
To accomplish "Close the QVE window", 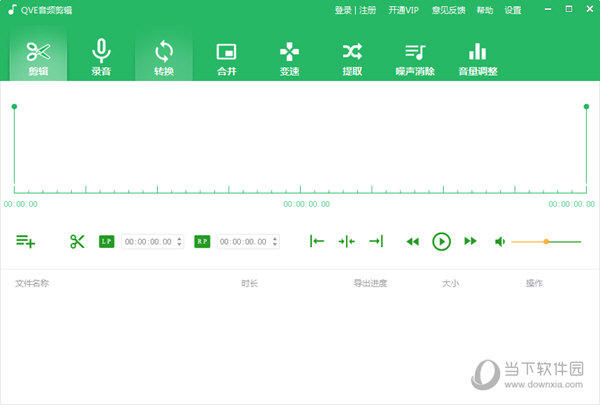I will [x=590, y=9].
